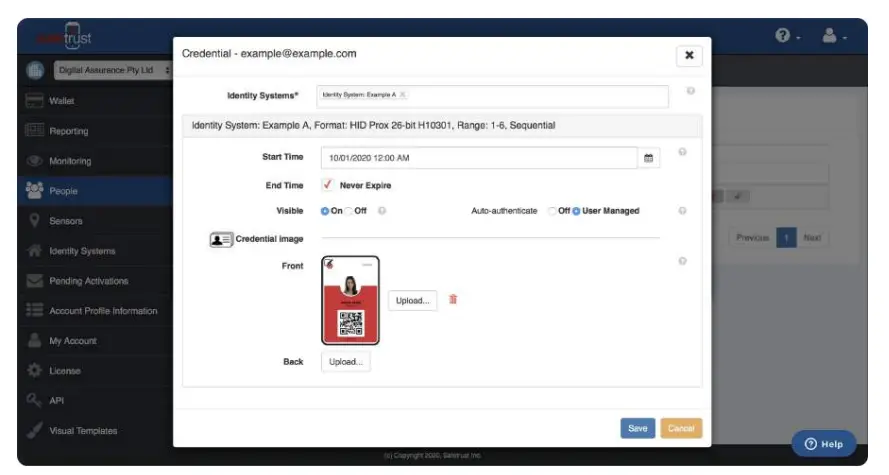The width and height of the screenshot is (889, 475).
Task: Delete the front credential image
Action: pyautogui.click(x=453, y=299)
